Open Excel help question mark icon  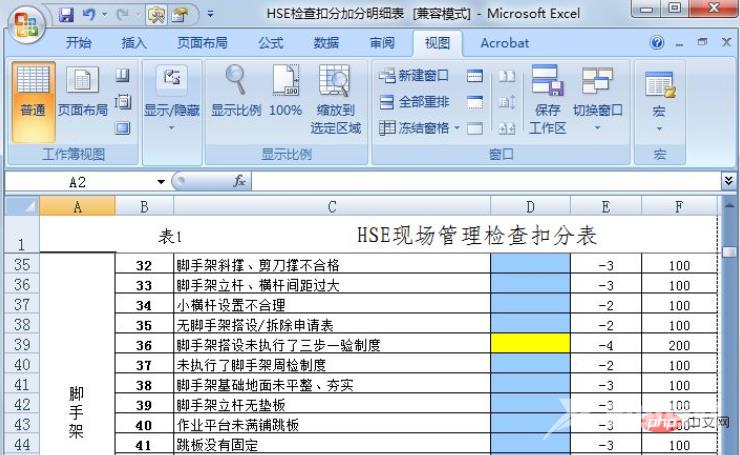tap(657, 44)
